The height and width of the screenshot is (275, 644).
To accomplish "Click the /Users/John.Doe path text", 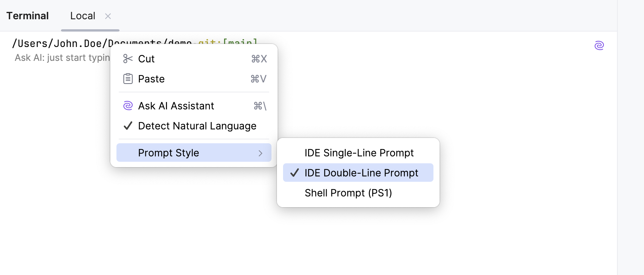I will [58, 44].
